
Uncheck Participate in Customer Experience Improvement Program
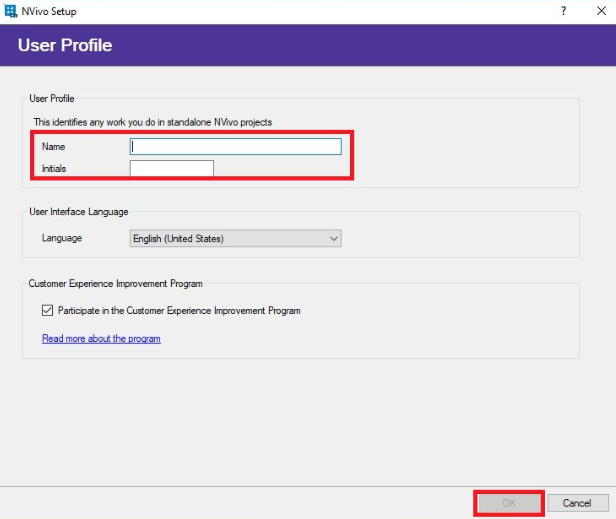(x=47, y=310)
